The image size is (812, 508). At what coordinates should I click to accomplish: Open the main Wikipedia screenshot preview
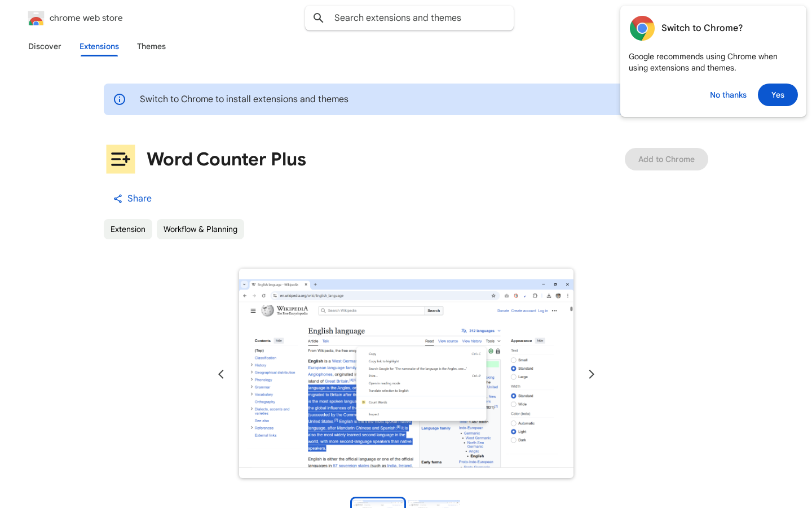pos(406,374)
